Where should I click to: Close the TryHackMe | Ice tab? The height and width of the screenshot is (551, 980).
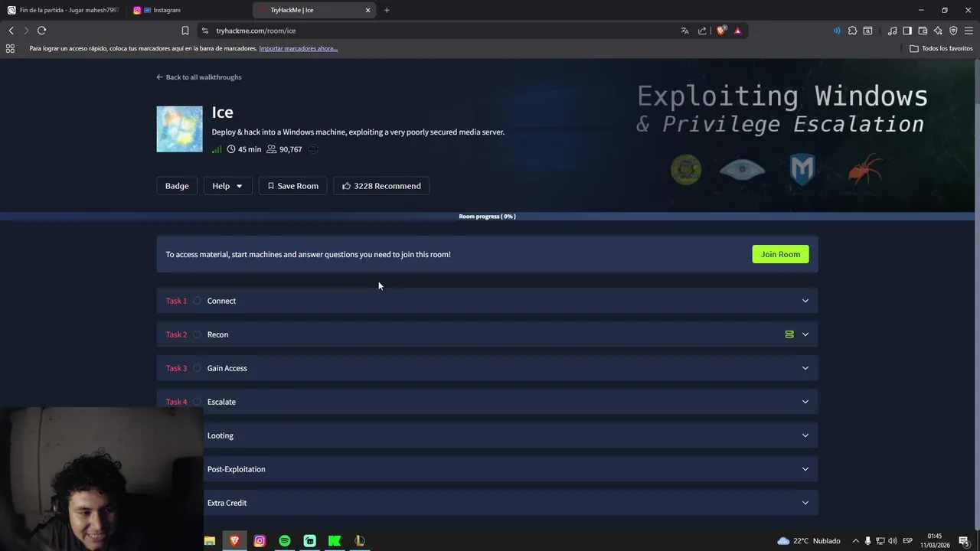coord(367,10)
